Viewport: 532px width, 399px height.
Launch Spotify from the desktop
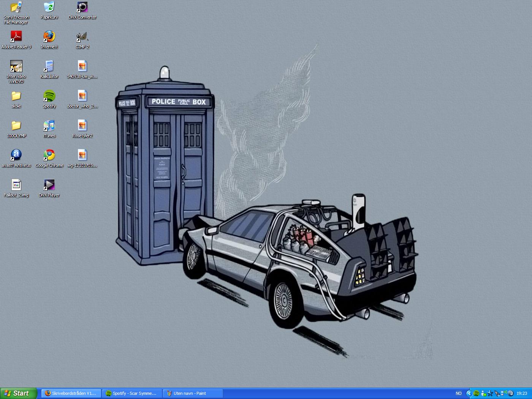pyautogui.click(x=49, y=100)
